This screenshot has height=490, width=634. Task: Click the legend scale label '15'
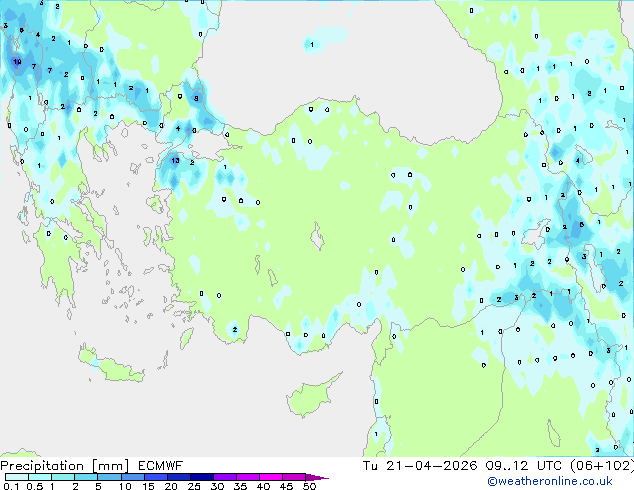(148, 486)
